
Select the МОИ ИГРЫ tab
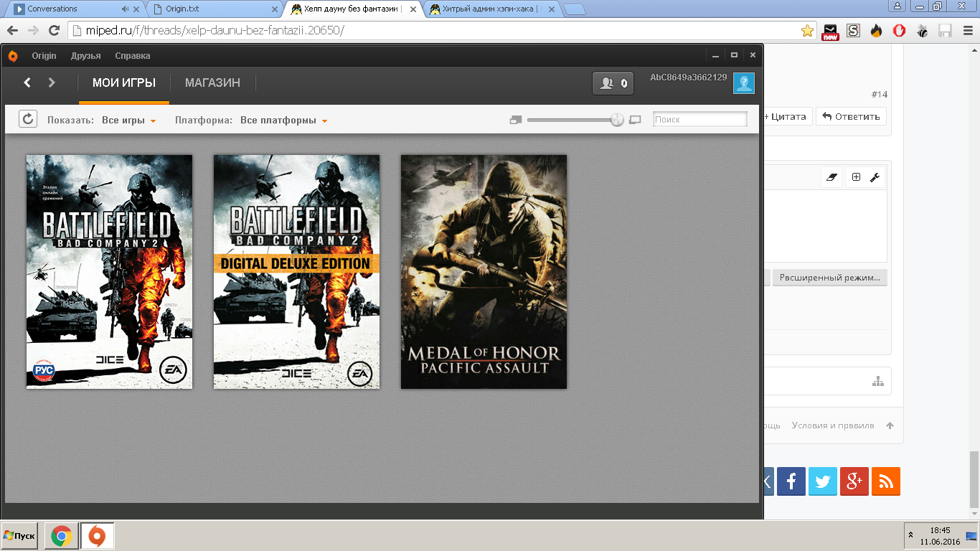(x=124, y=83)
